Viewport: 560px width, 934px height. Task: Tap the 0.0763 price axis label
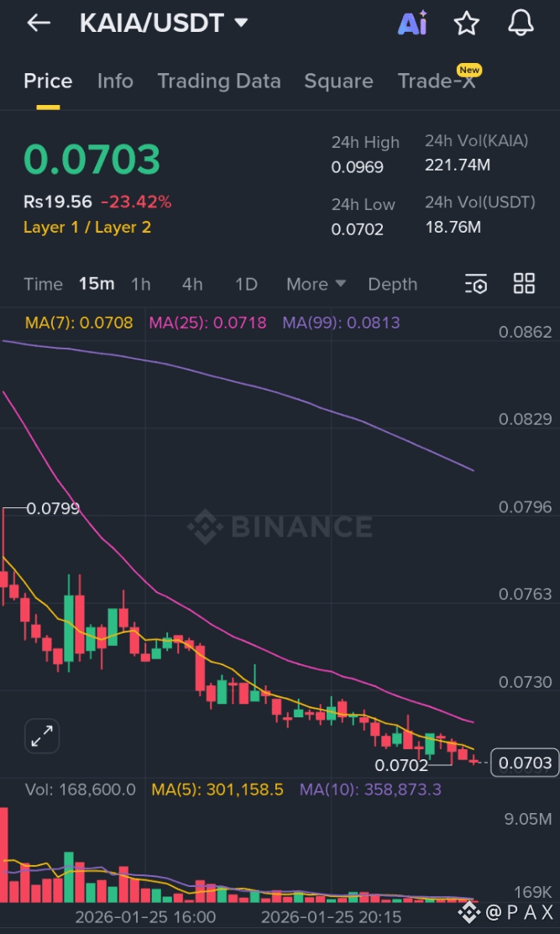[526, 595]
